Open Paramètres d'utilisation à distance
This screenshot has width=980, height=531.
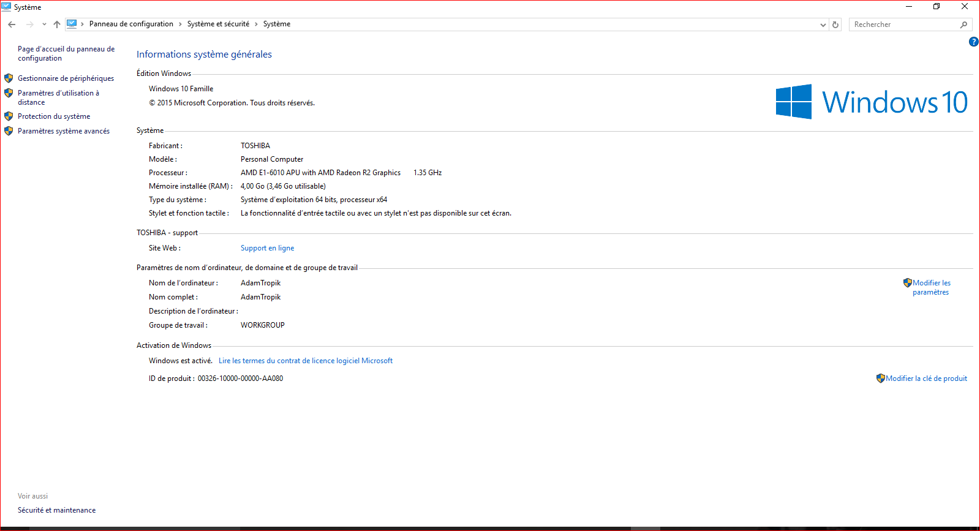[58, 97]
